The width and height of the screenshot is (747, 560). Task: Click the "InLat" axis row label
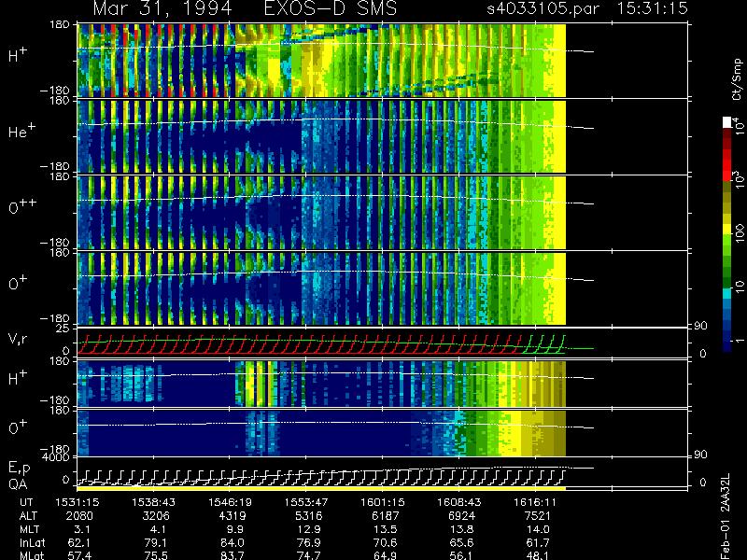[x=32, y=543]
